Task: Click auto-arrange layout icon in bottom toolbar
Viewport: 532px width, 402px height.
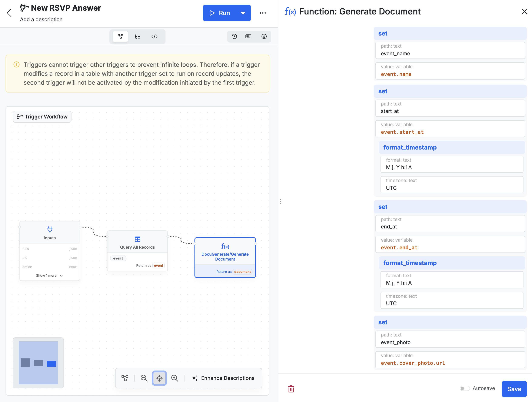Action: pos(125,378)
